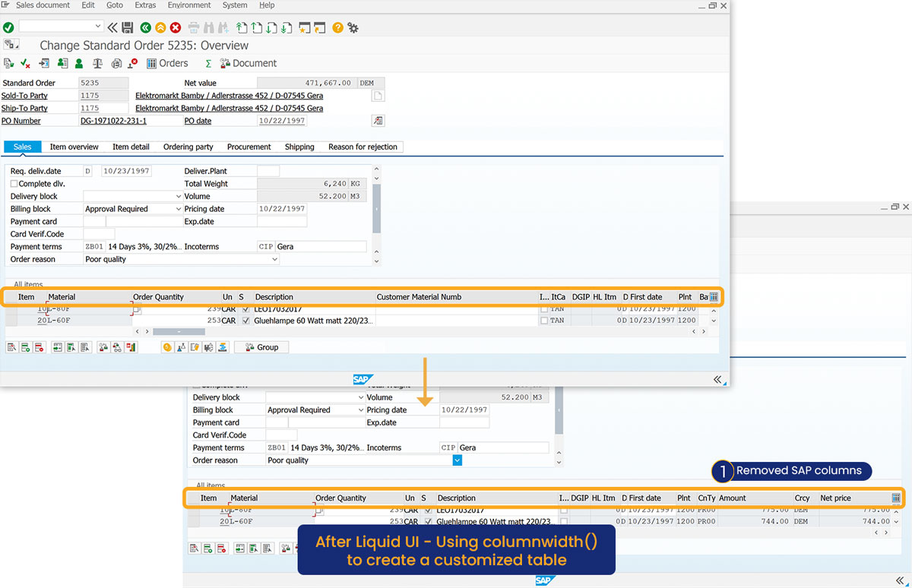Switch to the Procurement tab
The height and width of the screenshot is (588, 912).
(249, 147)
